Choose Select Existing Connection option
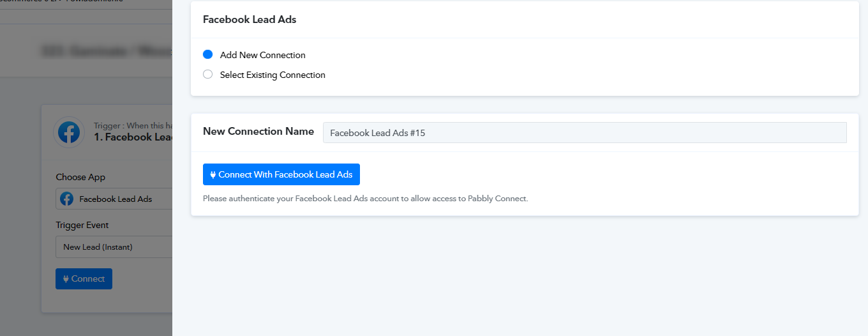Image resolution: width=868 pixels, height=336 pixels. pos(207,75)
